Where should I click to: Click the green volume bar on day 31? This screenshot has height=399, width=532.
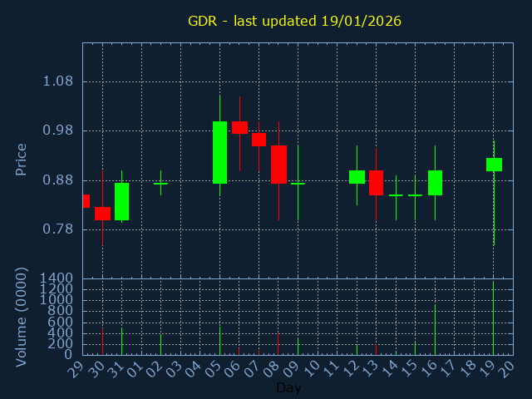point(121,342)
